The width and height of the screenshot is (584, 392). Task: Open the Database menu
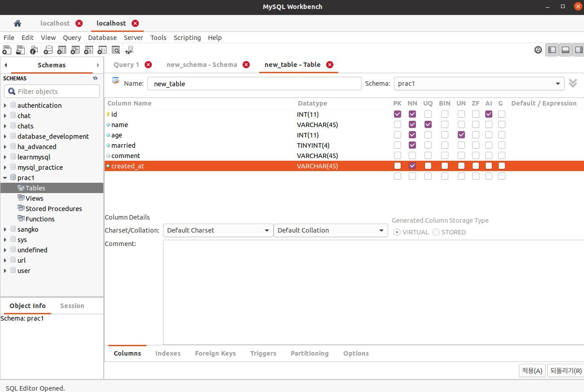[102, 38]
